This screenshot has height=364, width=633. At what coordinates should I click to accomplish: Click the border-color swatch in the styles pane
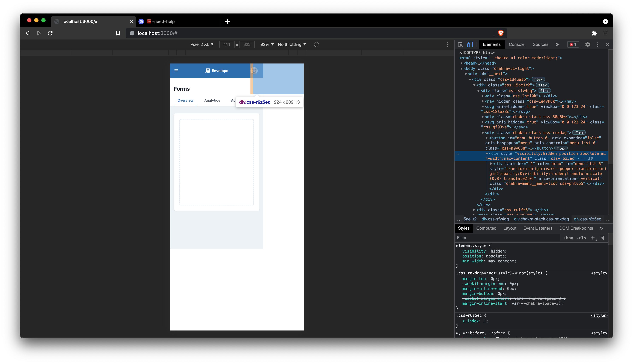(497, 338)
